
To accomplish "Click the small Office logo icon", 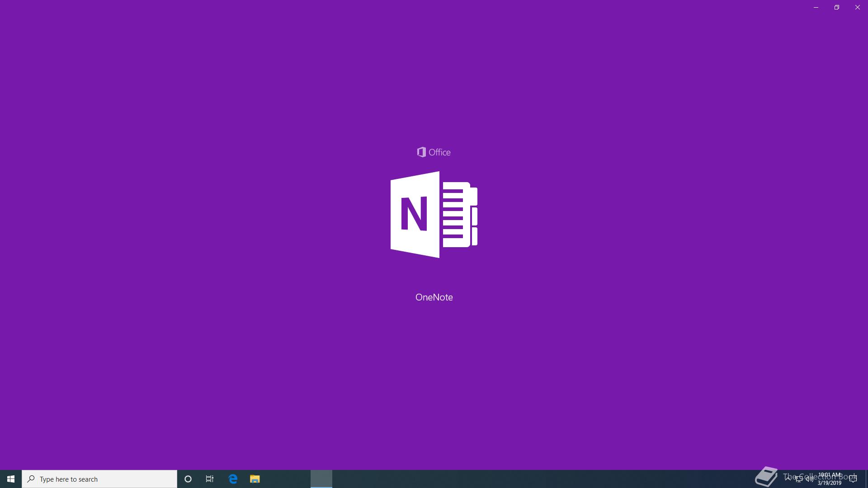I will (421, 152).
